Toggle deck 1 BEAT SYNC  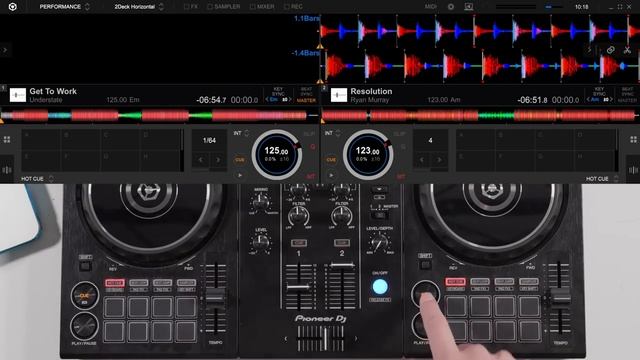coord(306,91)
